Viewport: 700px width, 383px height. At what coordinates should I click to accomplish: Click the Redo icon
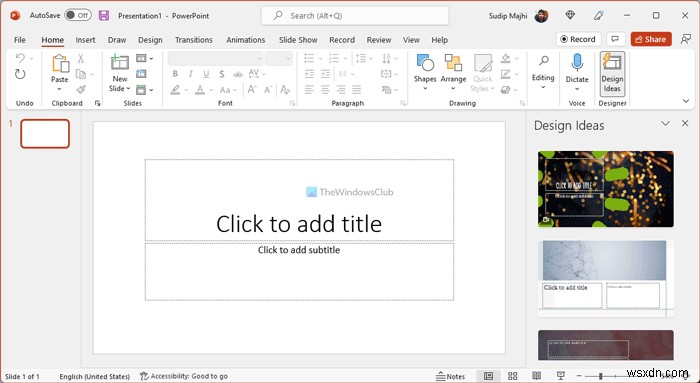coord(20,74)
